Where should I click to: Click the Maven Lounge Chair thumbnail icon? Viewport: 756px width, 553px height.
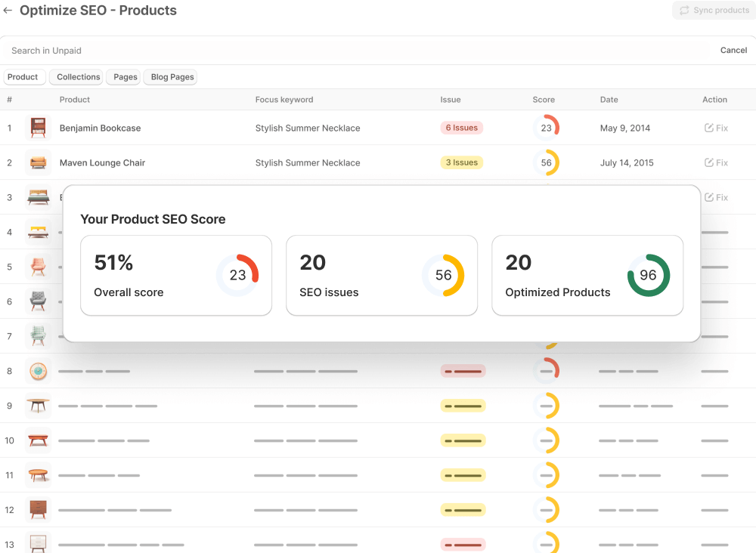tap(38, 162)
